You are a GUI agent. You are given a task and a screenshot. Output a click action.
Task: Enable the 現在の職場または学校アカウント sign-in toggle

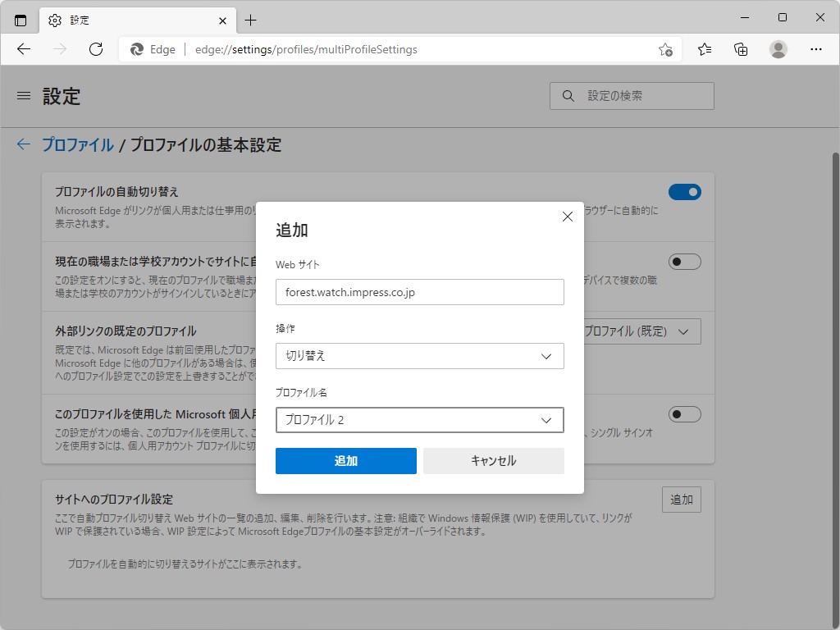pyautogui.click(x=685, y=261)
